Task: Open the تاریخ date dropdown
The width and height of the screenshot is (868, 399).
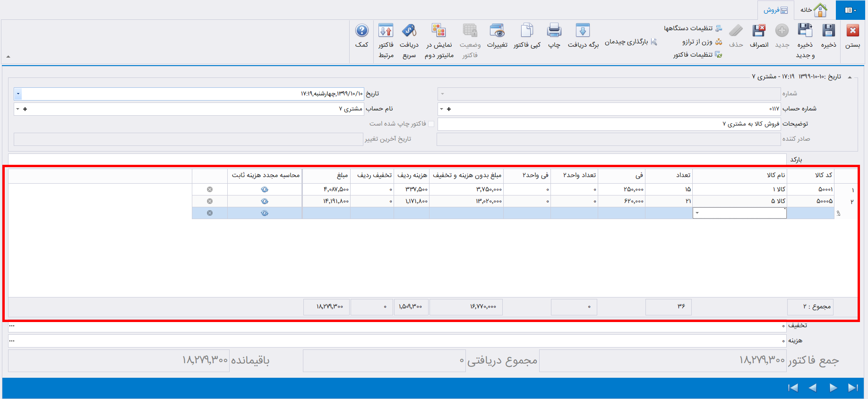Action: [18, 93]
